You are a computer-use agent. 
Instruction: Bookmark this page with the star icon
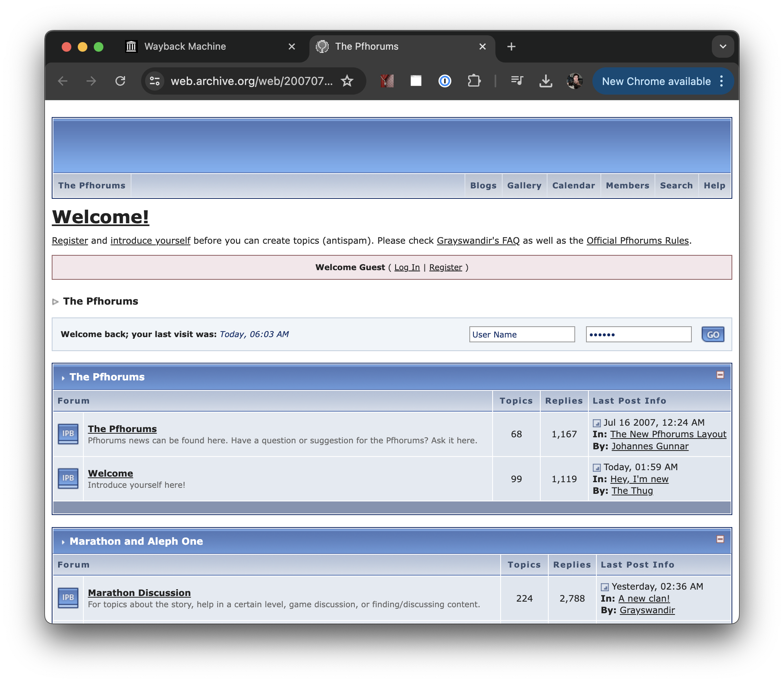pyautogui.click(x=347, y=81)
